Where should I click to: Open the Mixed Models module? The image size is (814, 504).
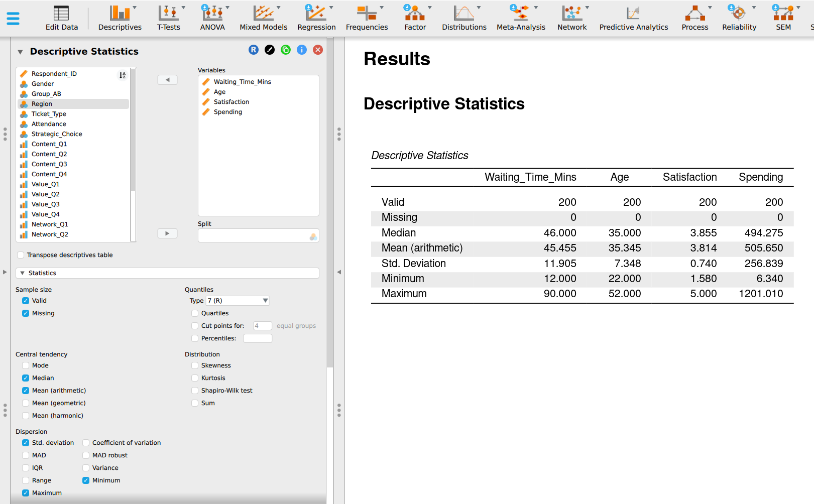tap(263, 18)
